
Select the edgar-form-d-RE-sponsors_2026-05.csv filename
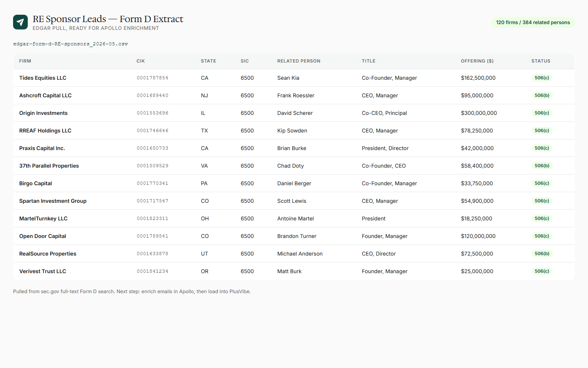[x=70, y=44]
